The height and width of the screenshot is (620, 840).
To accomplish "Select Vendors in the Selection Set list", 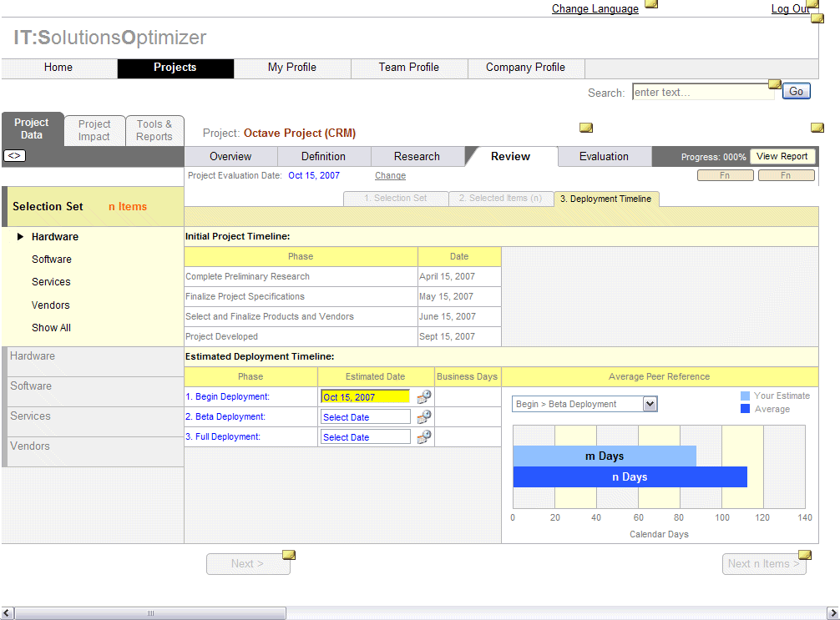I will tap(50, 305).
